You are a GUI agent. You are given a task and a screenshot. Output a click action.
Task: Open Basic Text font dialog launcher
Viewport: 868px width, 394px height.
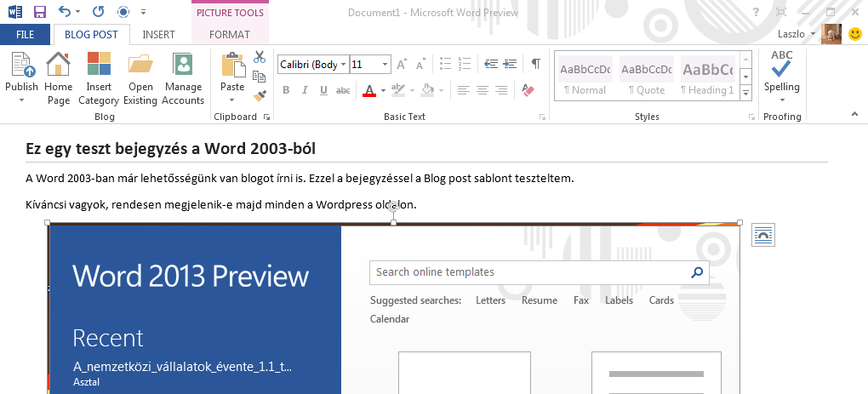coord(542,117)
